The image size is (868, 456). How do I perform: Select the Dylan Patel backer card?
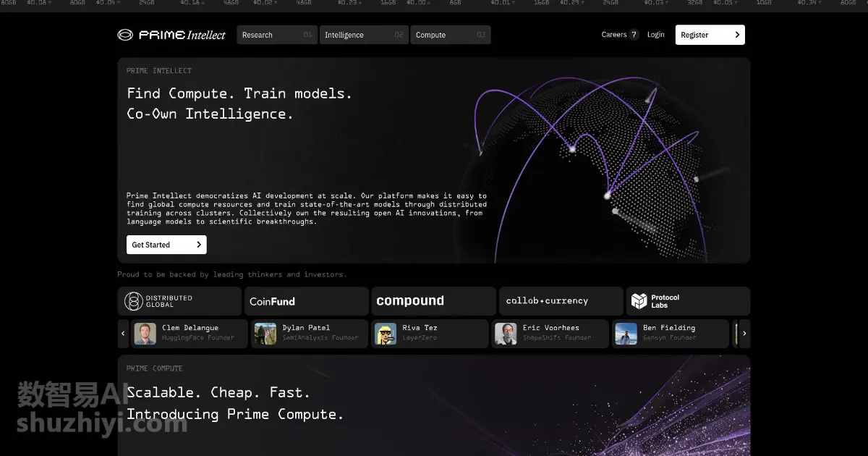pyautogui.click(x=310, y=334)
